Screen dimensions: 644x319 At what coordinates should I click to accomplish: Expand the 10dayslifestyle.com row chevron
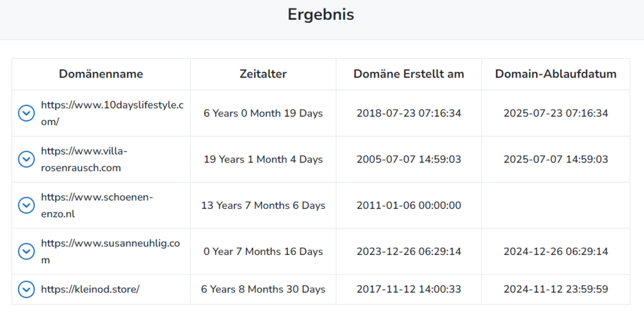tap(27, 113)
